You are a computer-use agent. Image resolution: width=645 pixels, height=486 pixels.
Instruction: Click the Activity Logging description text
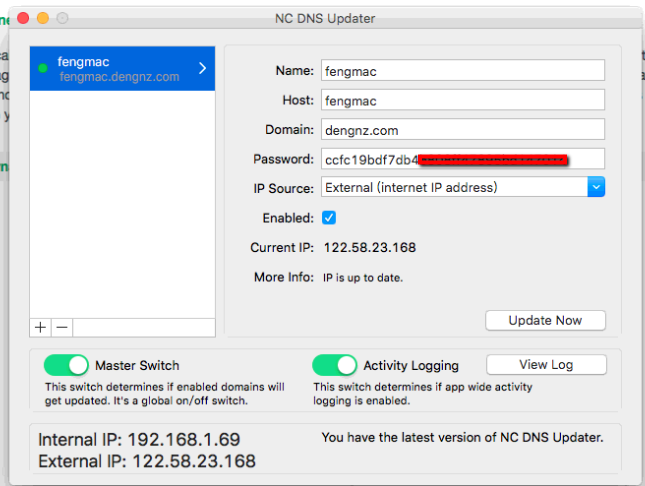422,394
